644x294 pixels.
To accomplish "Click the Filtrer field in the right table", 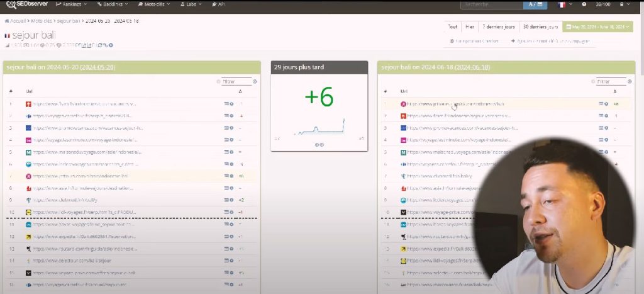I will pyautogui.click(x=611, y=81).
